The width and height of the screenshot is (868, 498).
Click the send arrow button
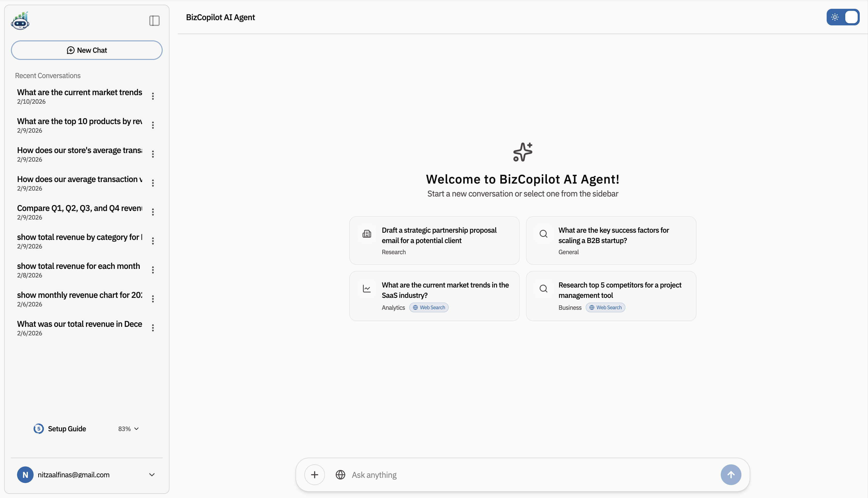pyautogui.click(x=731, y=474)
